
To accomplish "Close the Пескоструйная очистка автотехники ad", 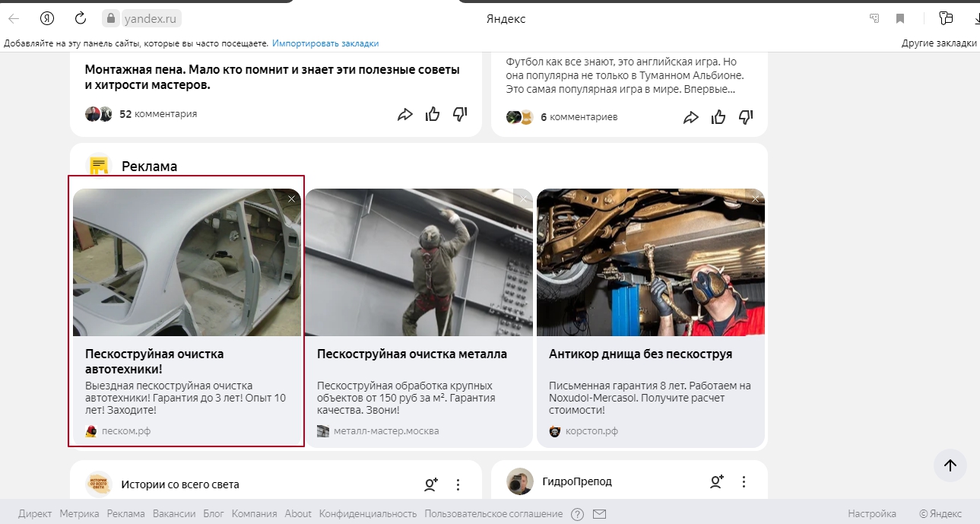I will [x=292, y=198].
